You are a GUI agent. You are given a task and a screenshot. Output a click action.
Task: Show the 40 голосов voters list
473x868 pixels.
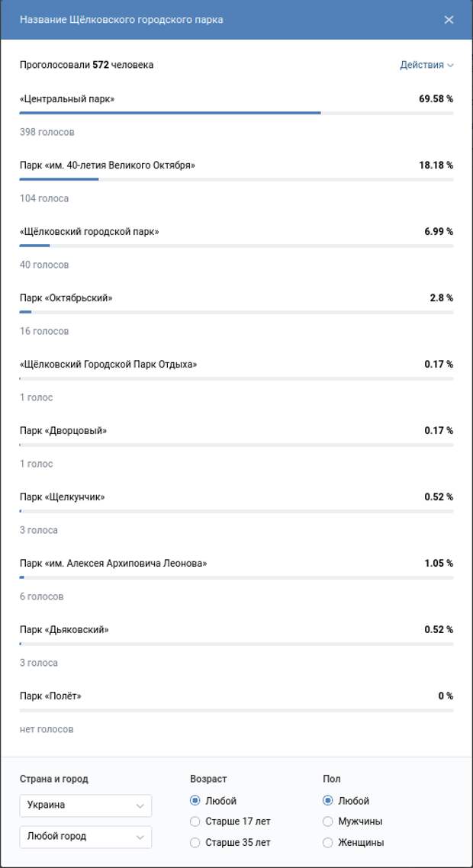[44, 265]
